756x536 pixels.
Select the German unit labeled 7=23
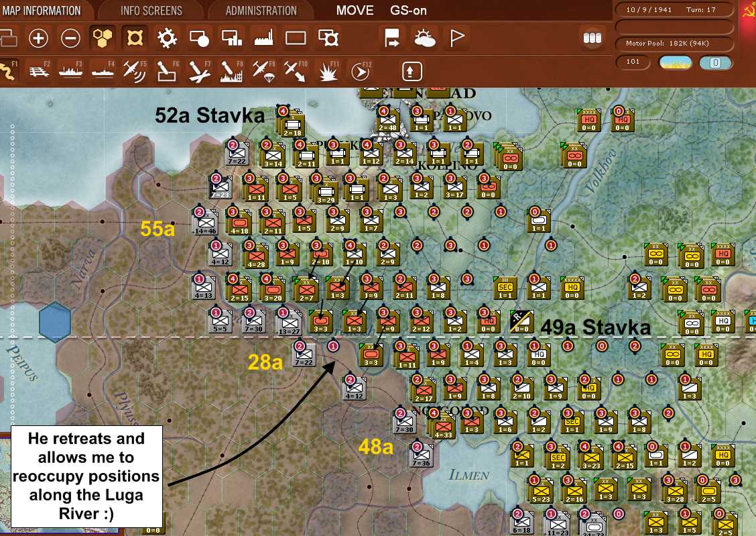pyautogui.click(x=220, y=188)
